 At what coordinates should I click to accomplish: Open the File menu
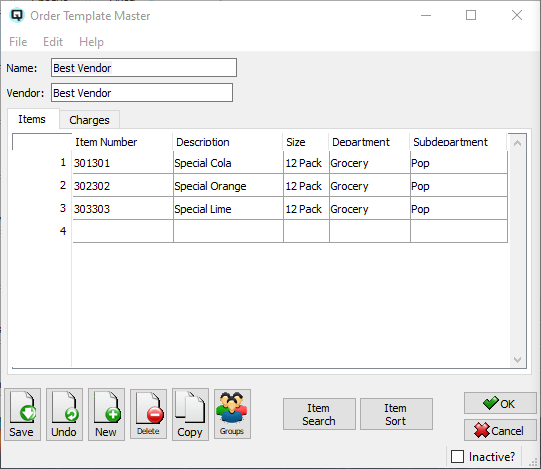(x=18, y=42)
